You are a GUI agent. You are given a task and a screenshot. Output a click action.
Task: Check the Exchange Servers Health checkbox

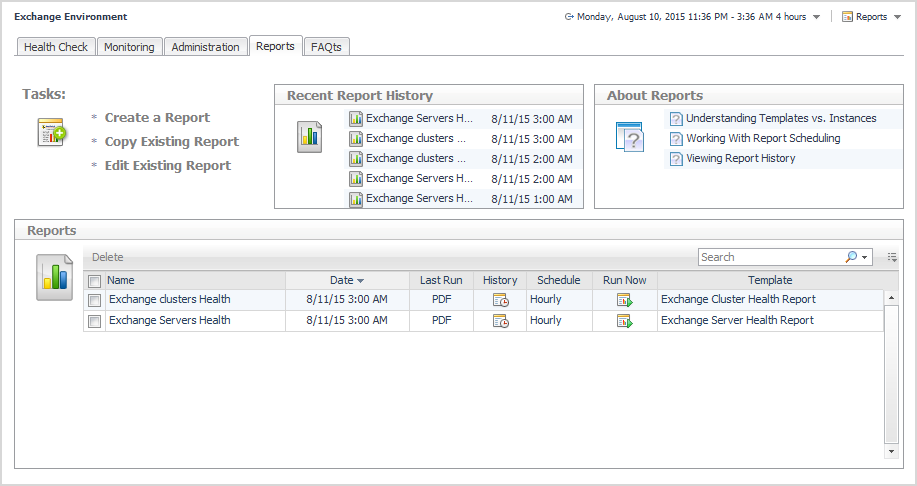click(x=94, y=321)
